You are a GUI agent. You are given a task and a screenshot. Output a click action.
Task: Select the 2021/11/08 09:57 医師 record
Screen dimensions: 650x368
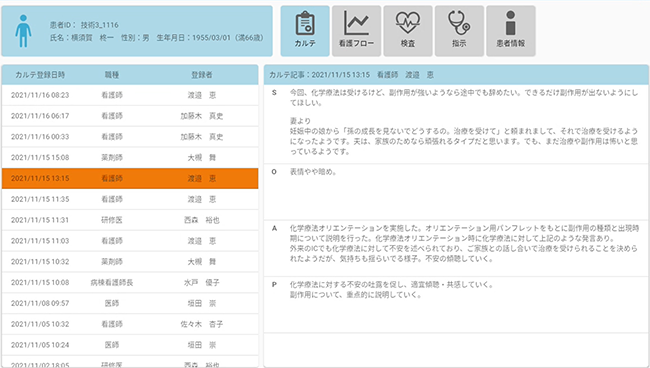[130, 303]
